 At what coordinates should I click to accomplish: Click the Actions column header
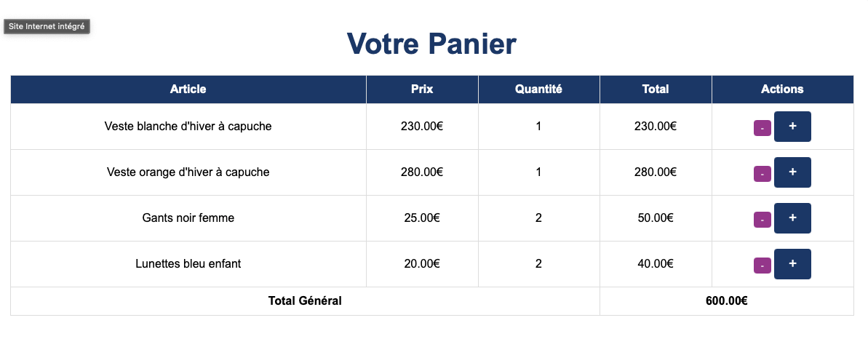point(782,89)
